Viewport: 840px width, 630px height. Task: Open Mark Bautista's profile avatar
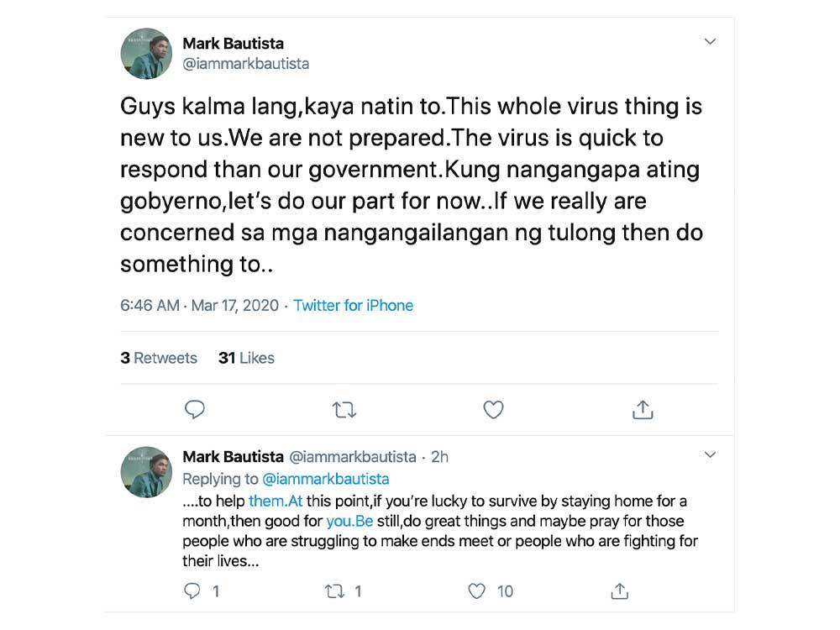(146, 54)
